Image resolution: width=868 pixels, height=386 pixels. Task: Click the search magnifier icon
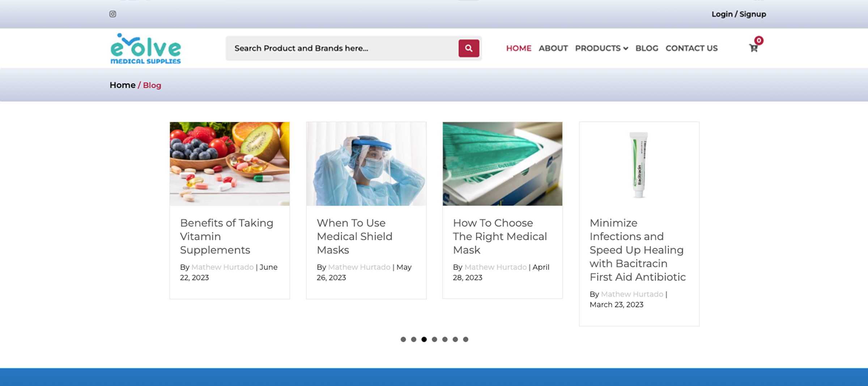click(x=469, y=48)
